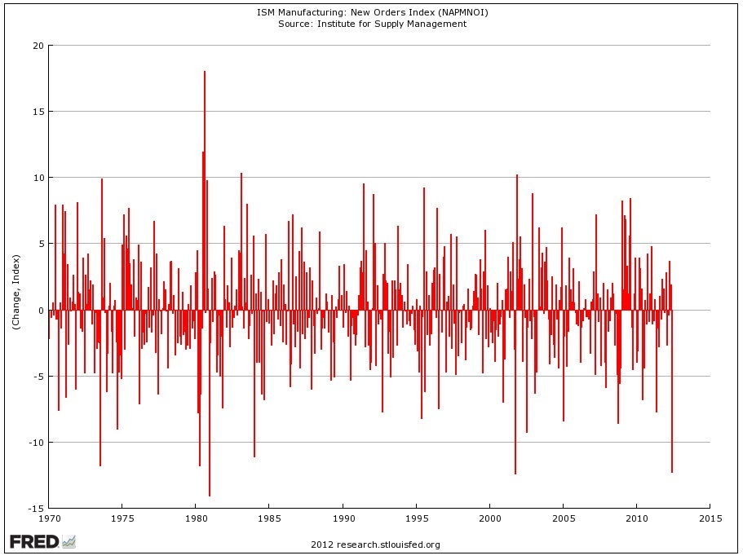Click the tallest red bar reaching 18
Image resolution: width=743 pixels, height=560 pixels.
(204, 163)
